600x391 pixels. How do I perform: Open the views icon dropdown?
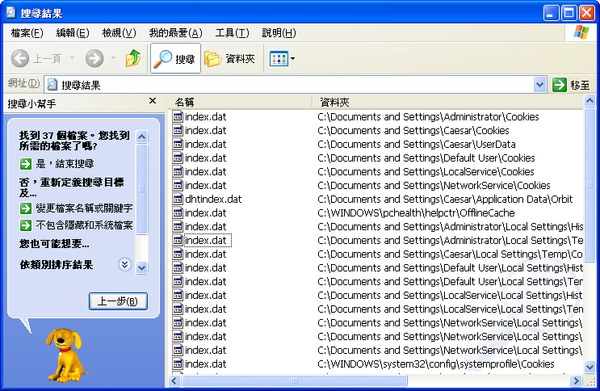pyautogui.click(x=282, y=59)
